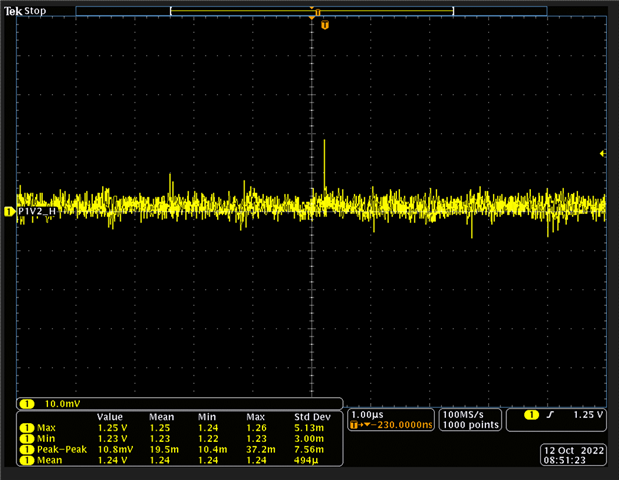
Task: Click the orange trigger position marker T
Action: pos(325,25)
